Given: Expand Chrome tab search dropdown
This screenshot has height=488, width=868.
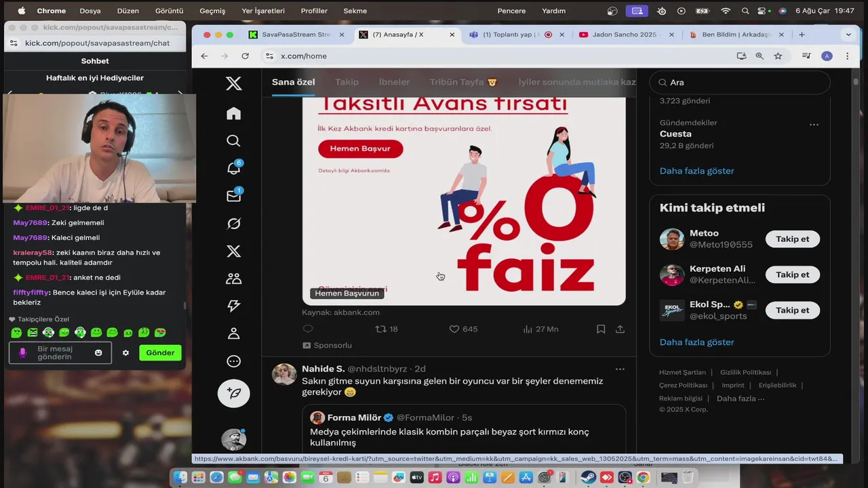Looking at the screenshot, I should click(848, 35).
